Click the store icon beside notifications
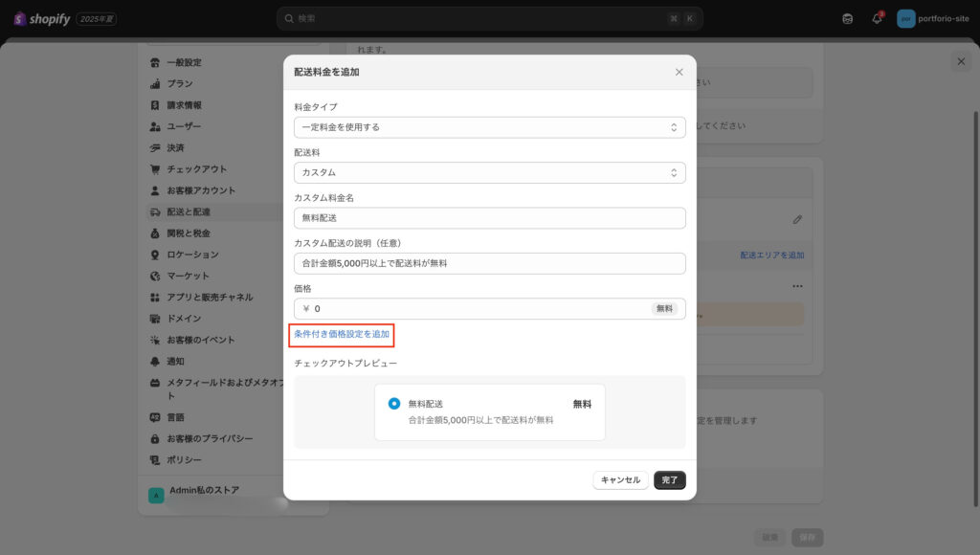The width and height of the screenshot is (980, 555). click(847, 18)
